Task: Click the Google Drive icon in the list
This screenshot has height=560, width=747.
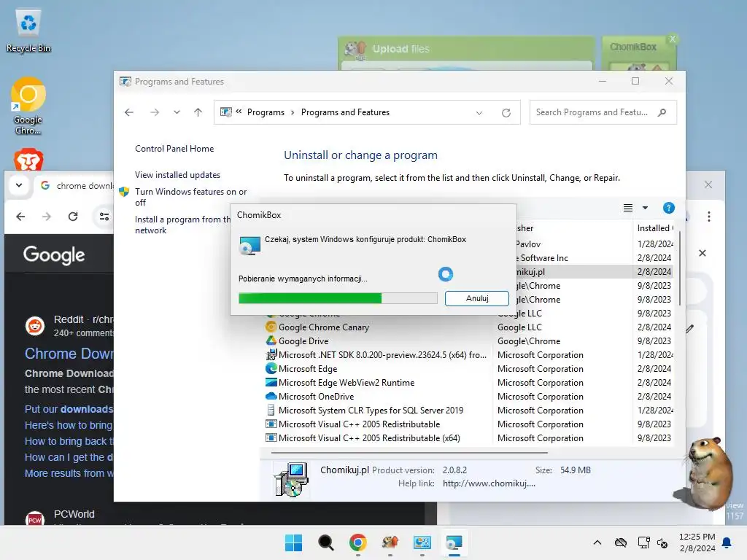Action: coord(271,341)
